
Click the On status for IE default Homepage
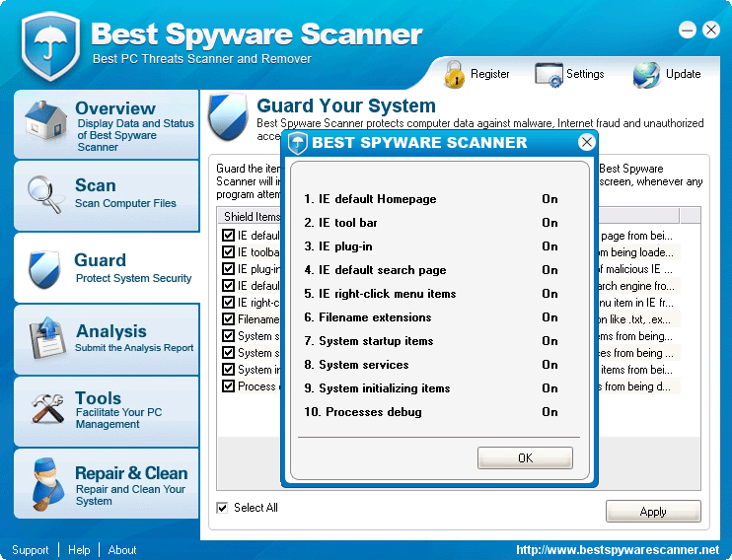pyautogui.click(x=549, y=199)
